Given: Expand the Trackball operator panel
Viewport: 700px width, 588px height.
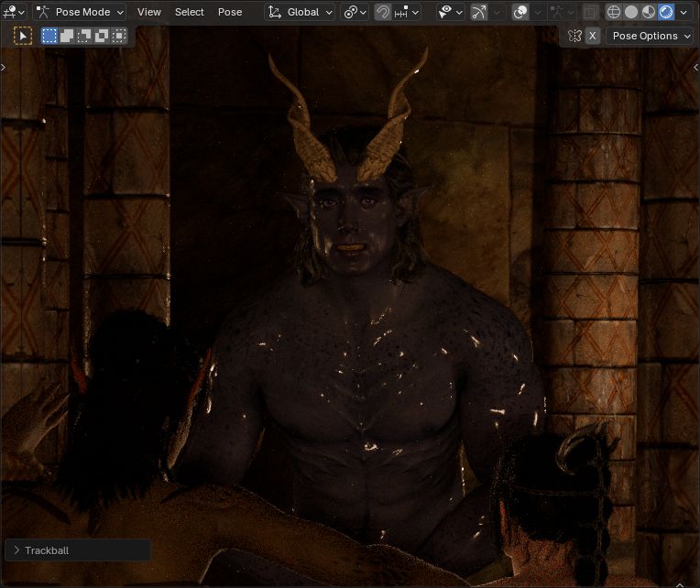Looking at the screenshot, I should click(x=78, y=550).
